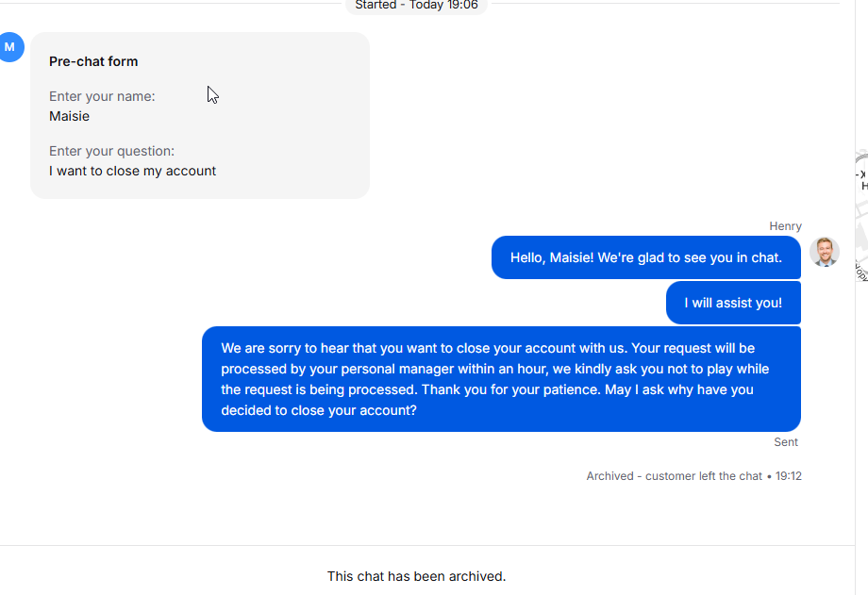Click 'I want to close my account' text

(x=132, y=171)
